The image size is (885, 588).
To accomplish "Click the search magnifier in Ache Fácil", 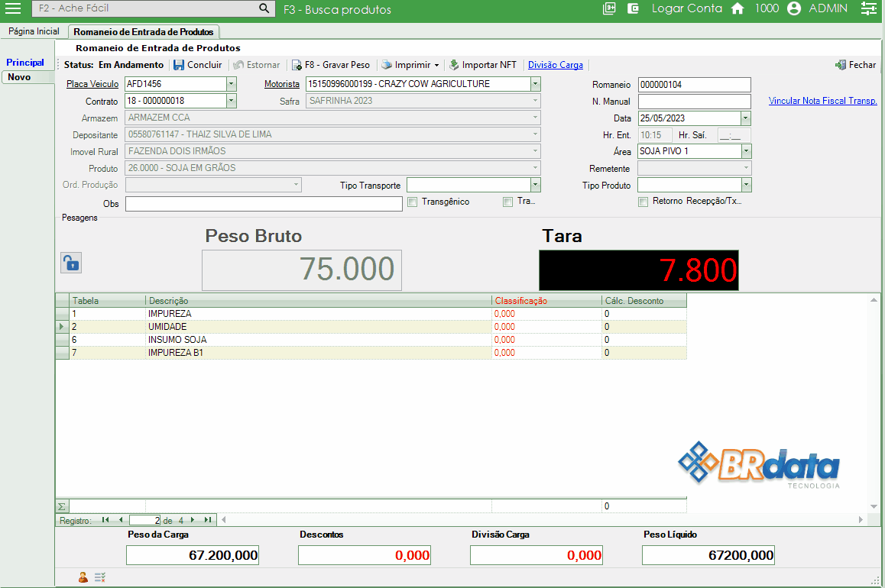I will point(264,8).
